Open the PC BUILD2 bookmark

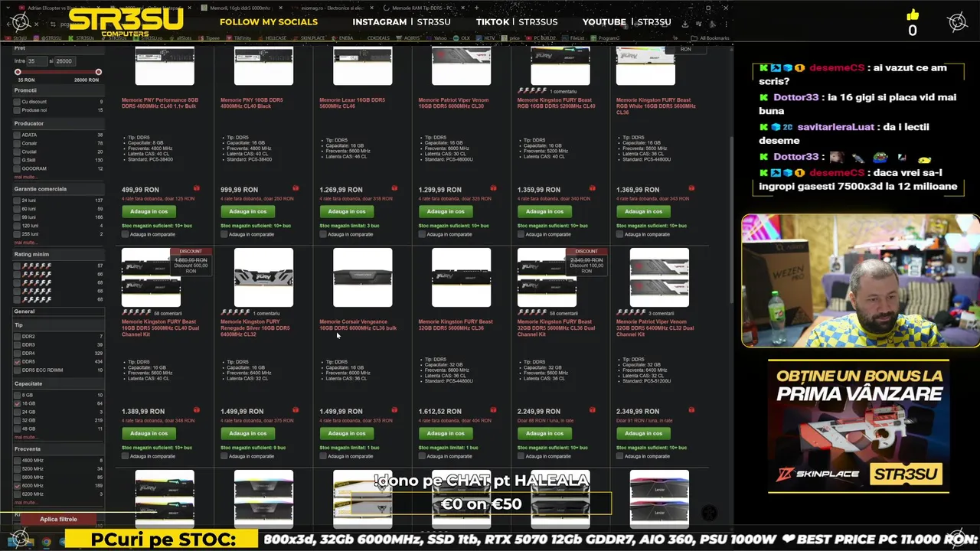[x=541, y=37]
